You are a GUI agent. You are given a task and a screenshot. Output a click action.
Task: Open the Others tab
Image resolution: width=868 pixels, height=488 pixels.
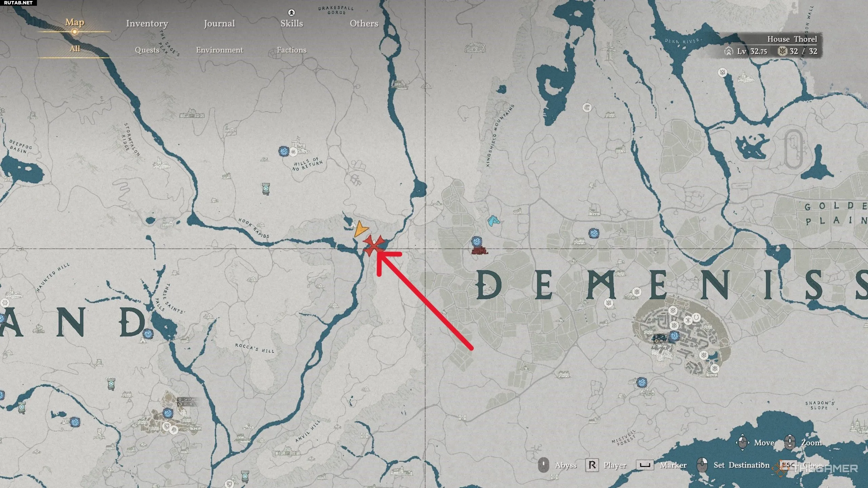364,23
